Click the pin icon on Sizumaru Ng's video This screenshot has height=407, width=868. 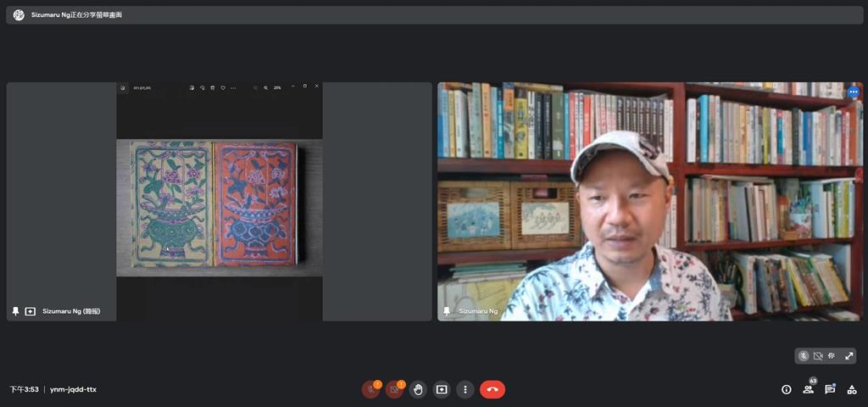(x=446, y=311)
